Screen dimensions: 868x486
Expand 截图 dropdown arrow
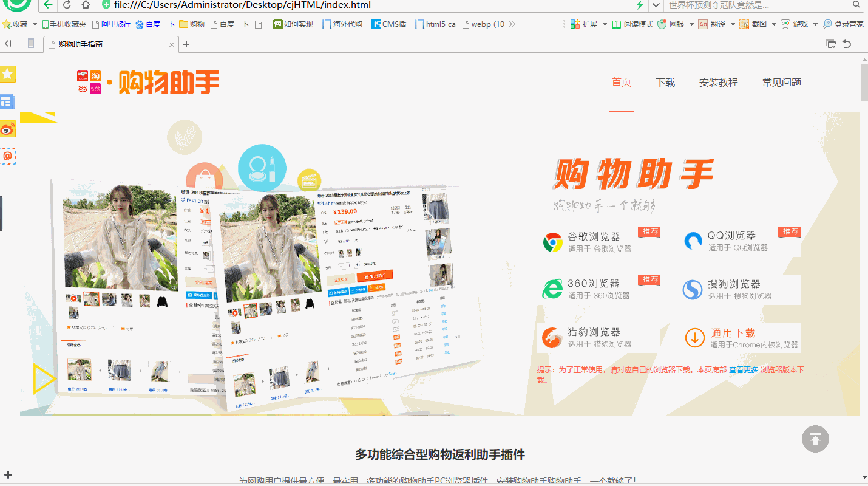(774, 24)
